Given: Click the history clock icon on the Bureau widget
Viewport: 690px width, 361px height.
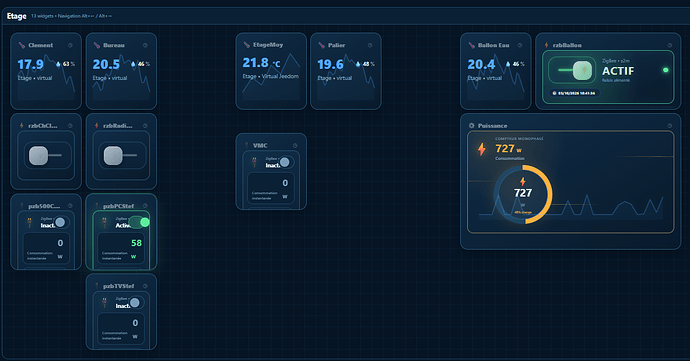Looking at the screenshot, I should (145, 45).
